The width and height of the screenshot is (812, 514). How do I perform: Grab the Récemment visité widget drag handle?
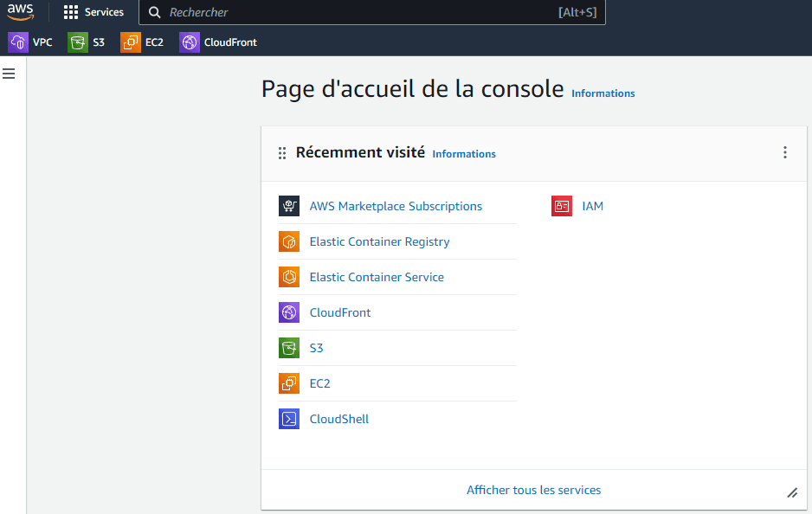[x=282, y=153]
